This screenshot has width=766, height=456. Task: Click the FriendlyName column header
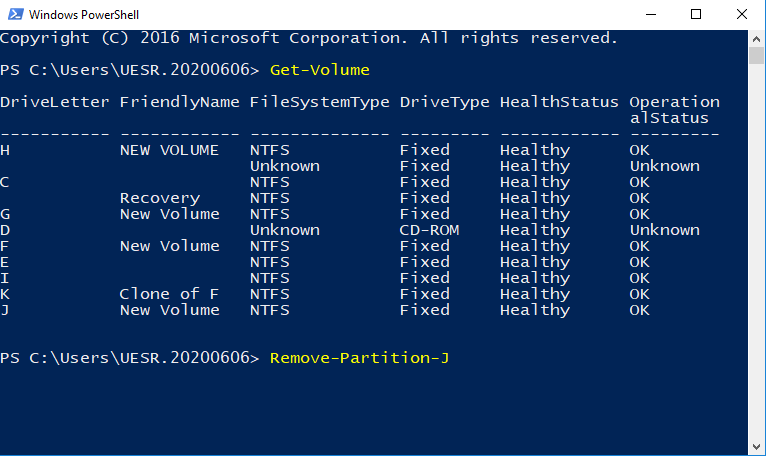(x=179, y=102)
